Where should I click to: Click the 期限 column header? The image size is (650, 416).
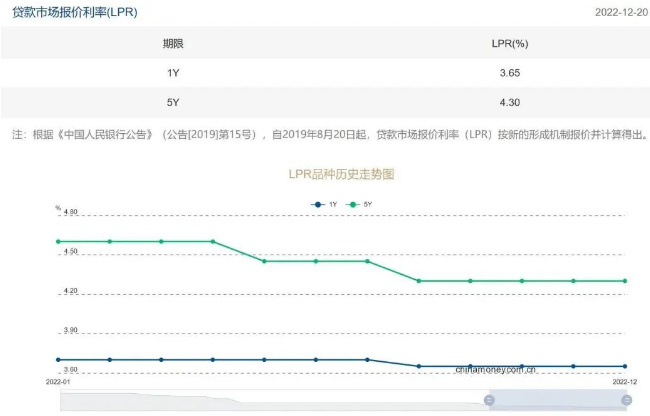(x=173, y=44)
